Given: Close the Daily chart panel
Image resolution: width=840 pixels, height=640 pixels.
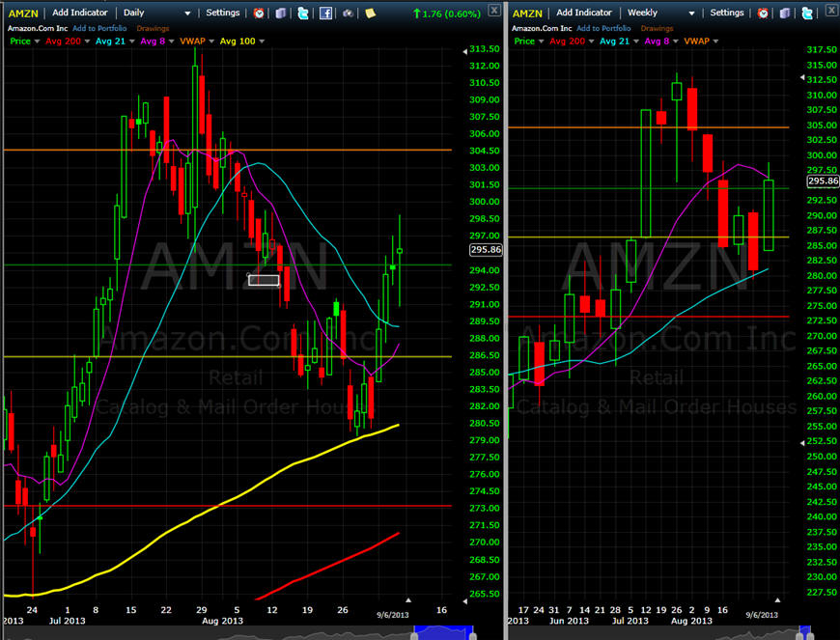Looking at the screenshot, I should tap(494, 11).
